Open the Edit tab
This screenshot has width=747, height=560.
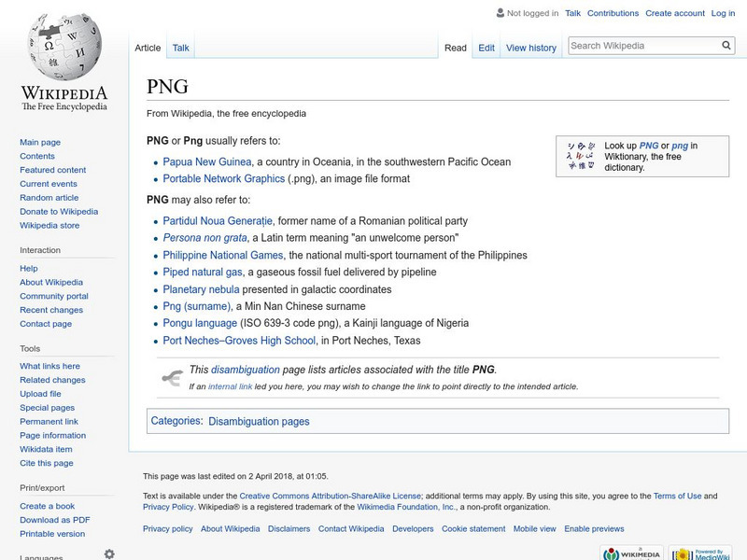coord(486,48)
